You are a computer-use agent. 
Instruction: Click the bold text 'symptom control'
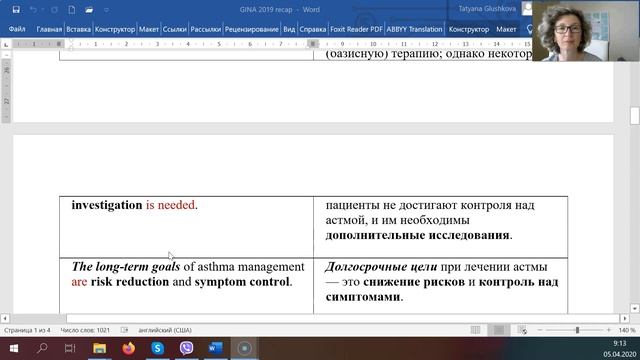point(242,282)
